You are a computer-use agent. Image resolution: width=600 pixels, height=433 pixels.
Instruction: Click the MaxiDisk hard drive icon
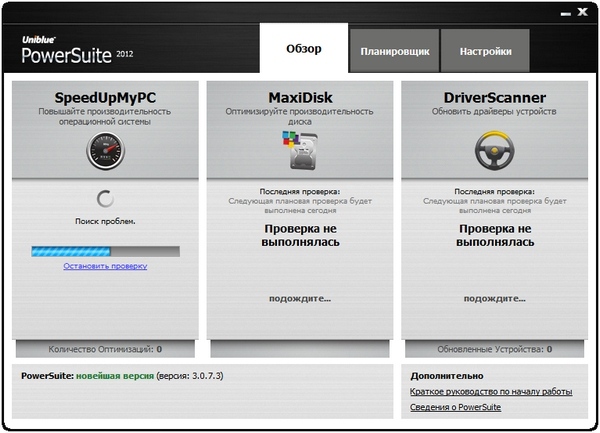pos(299,152)
